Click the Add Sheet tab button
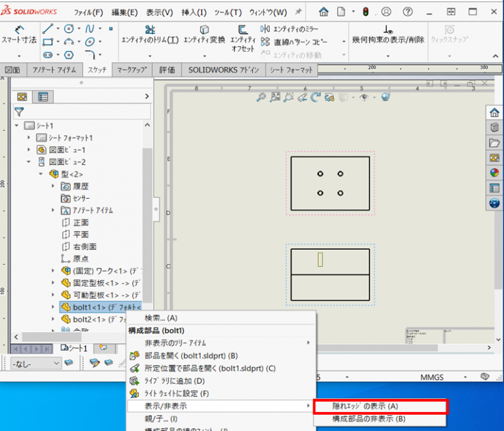 click(x=103, y=348)
